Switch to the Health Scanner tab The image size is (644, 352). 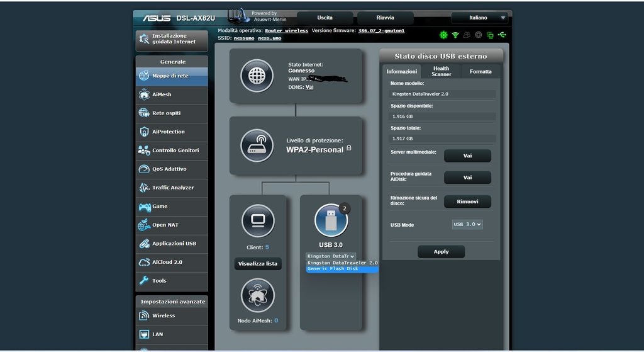click(441, 71)
